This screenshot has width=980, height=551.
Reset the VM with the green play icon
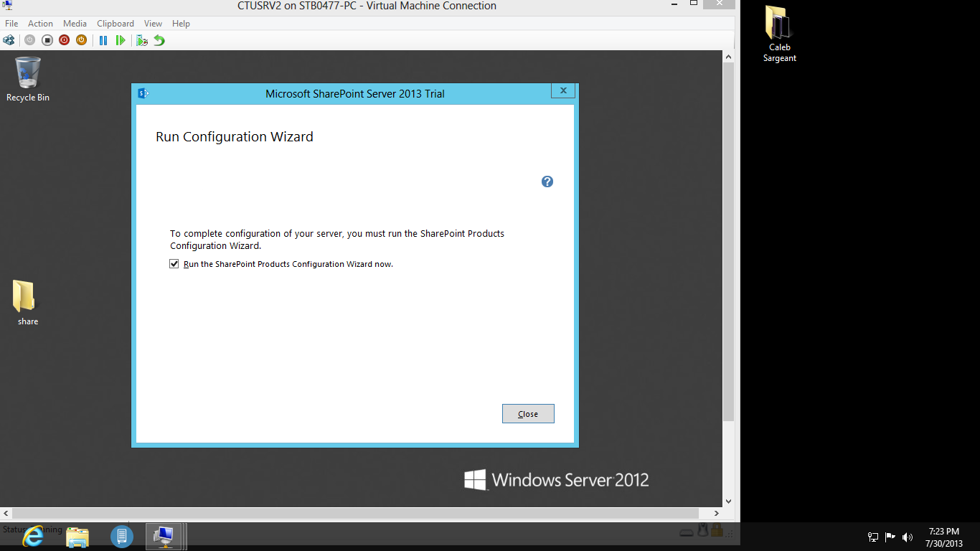click(121, 40)
